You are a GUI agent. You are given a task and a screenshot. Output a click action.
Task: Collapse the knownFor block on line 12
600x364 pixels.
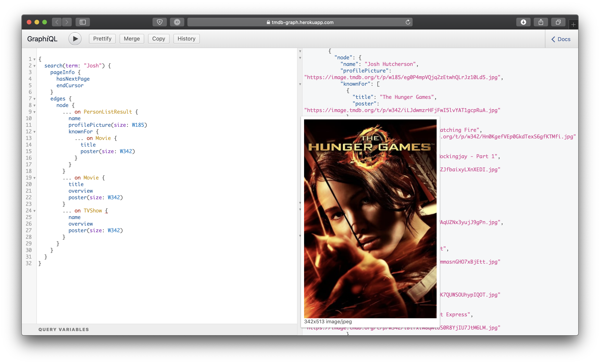34,132
